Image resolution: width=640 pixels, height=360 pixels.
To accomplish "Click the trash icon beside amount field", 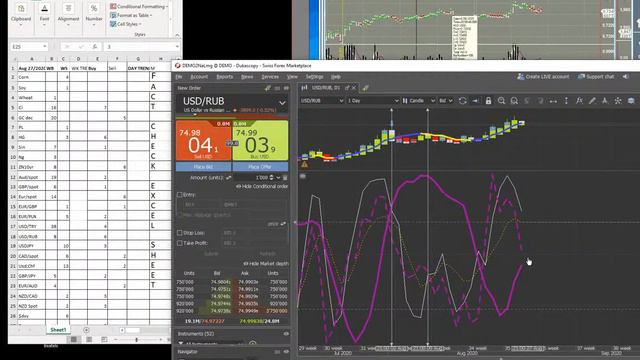I will (285, 178).
